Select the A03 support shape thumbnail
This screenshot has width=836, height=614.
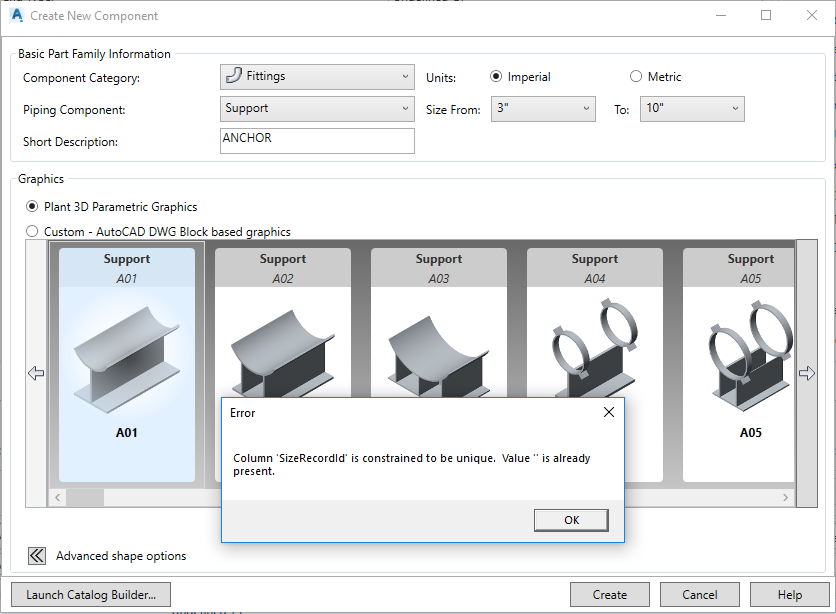pyautogui.click(x=438, y=330)
